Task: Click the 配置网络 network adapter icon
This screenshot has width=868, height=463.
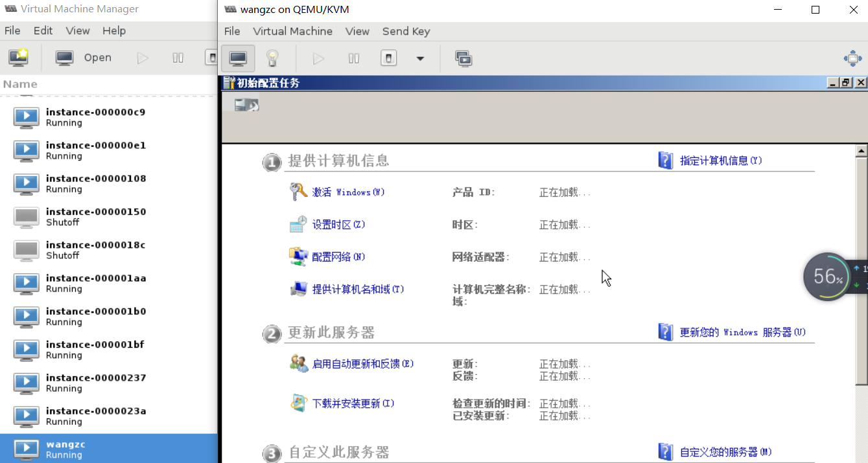Action: (x=298, y=256)
